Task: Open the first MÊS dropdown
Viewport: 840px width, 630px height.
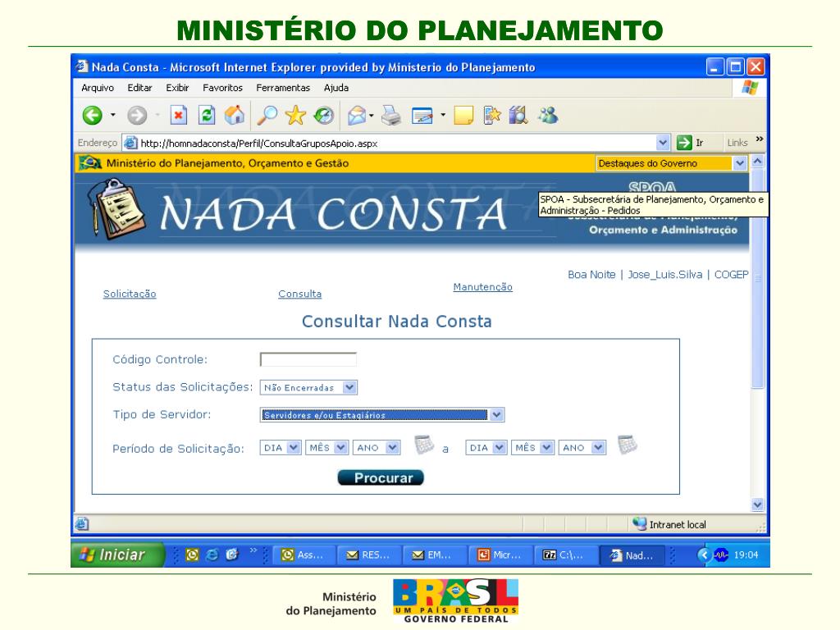Action: point(340,447)
